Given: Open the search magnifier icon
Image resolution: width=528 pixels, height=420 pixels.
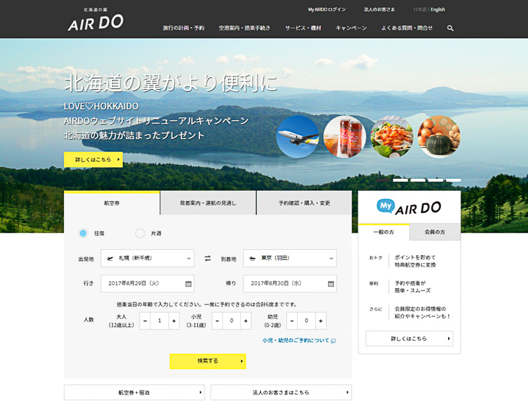Looking at the screenshot, I should (450, 28).
